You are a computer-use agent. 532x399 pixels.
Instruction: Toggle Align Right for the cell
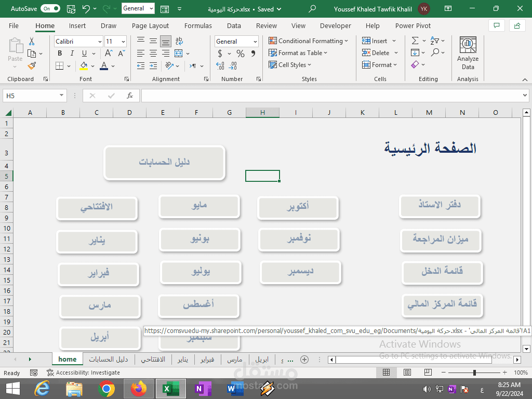(166, 54)
